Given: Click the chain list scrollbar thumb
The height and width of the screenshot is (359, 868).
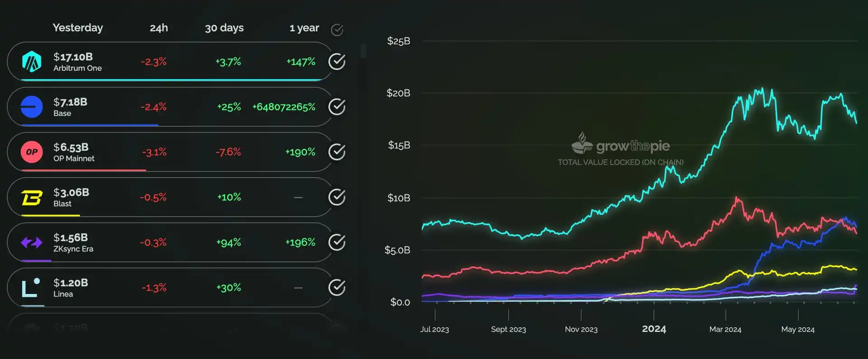Looking at the screenshot, I should point(363,51).
